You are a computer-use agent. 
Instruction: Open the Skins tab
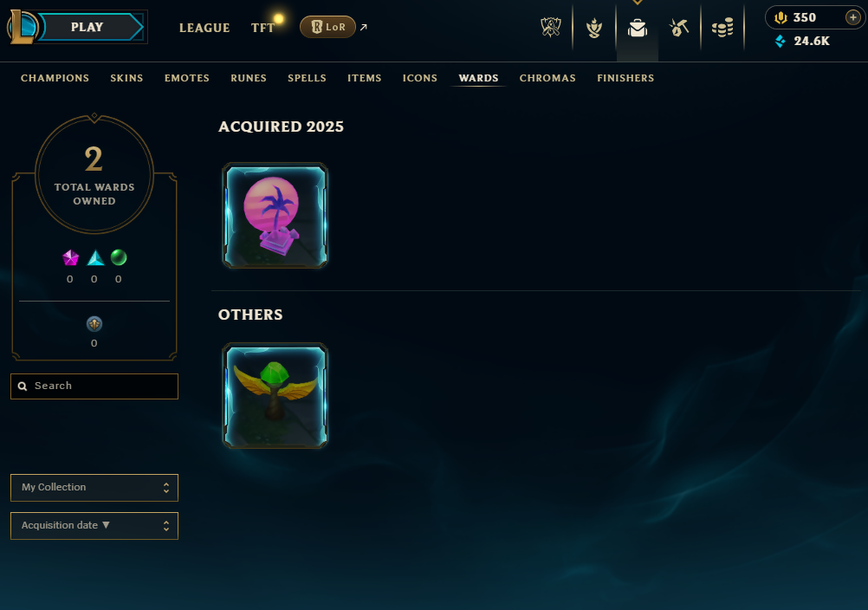point(126,78)
